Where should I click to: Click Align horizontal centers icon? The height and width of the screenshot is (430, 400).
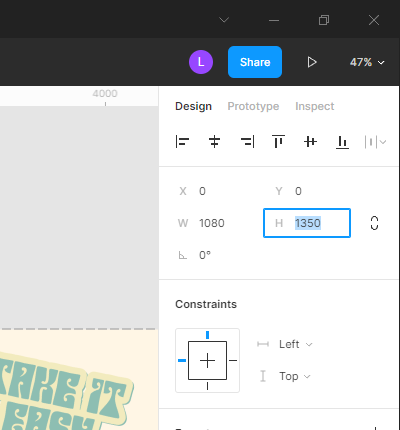click(x=214, y=142)
